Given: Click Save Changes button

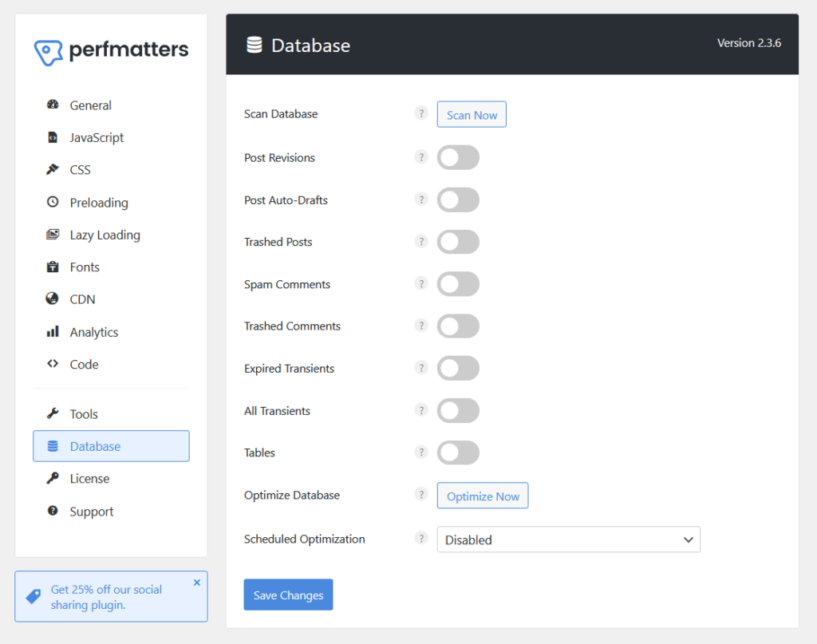Looking at the screenshot, I should click(x=288, y=595).
